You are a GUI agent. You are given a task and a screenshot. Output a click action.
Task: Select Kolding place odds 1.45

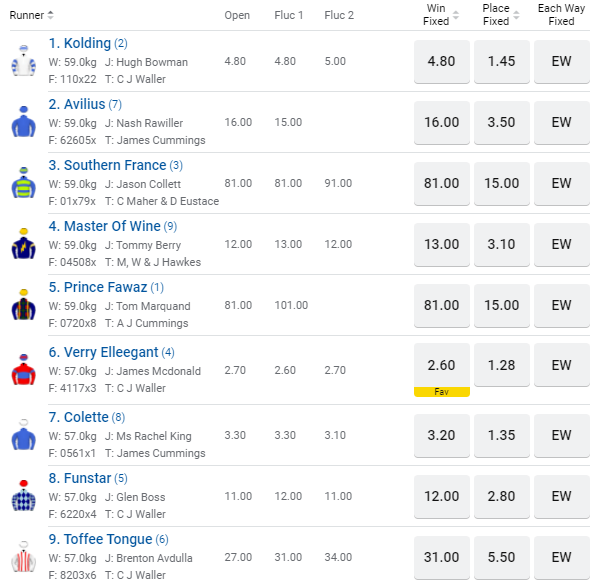click(x=502, y=61)
